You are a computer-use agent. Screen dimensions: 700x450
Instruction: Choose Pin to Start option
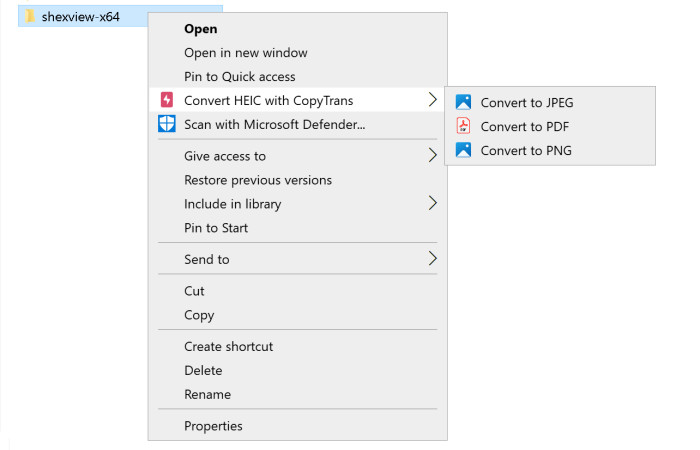click(216, 228)
